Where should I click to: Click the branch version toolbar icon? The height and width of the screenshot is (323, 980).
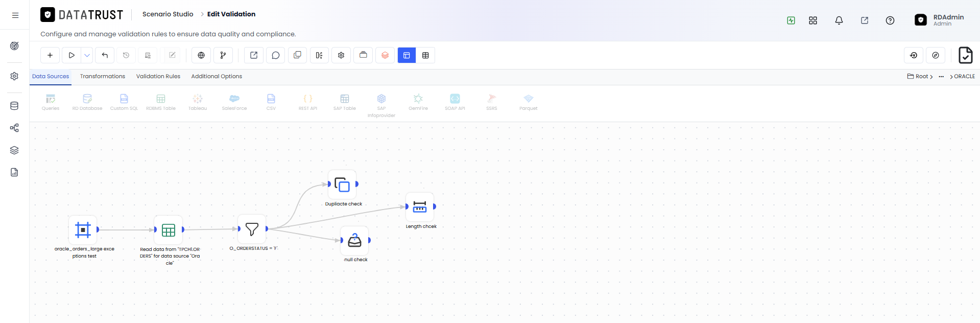point(223,55)
